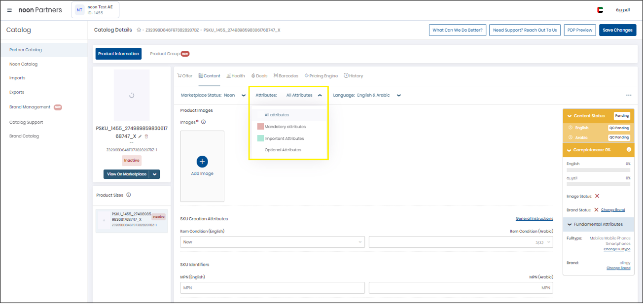
Task: Open the Health tab
Action: 236,76
